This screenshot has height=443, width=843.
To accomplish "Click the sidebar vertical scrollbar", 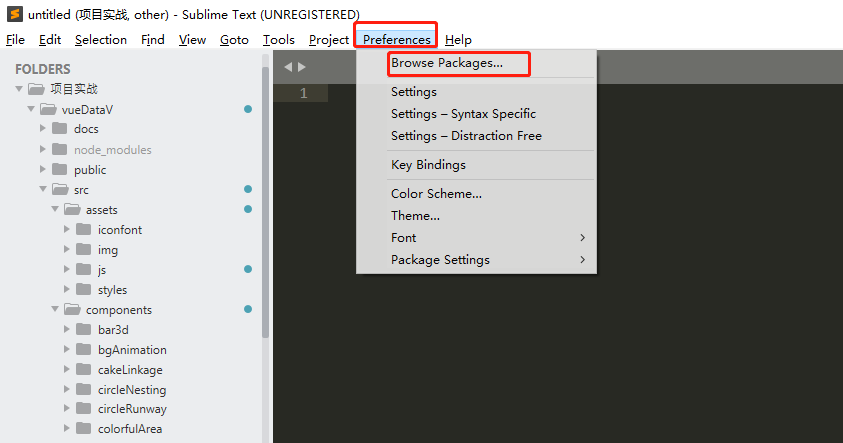I will [265, 202].
